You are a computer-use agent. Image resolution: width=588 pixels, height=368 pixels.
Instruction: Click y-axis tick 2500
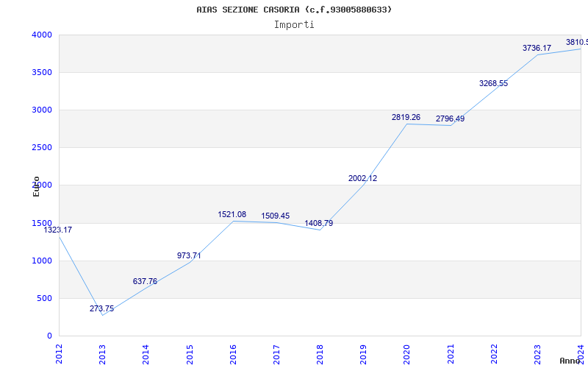pos(42,148)
